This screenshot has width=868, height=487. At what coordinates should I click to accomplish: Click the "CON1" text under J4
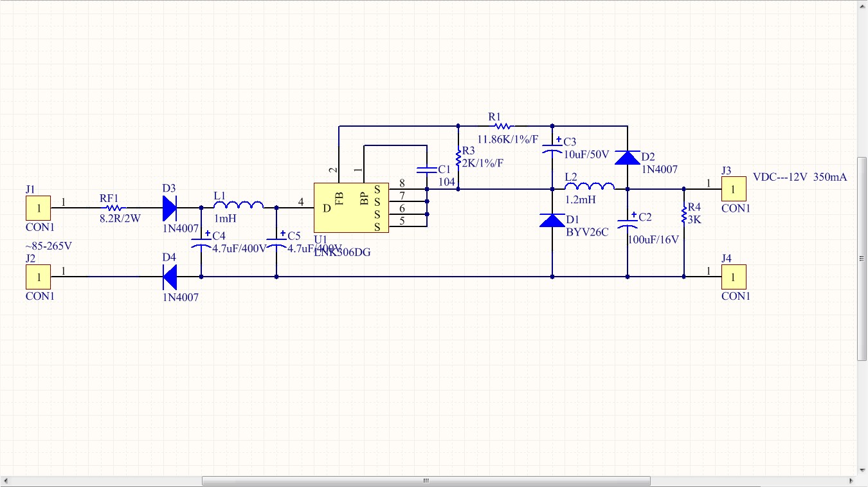736,296
